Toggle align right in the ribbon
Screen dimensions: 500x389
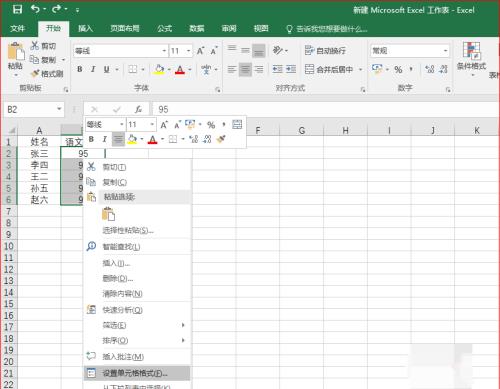[259, 69]
